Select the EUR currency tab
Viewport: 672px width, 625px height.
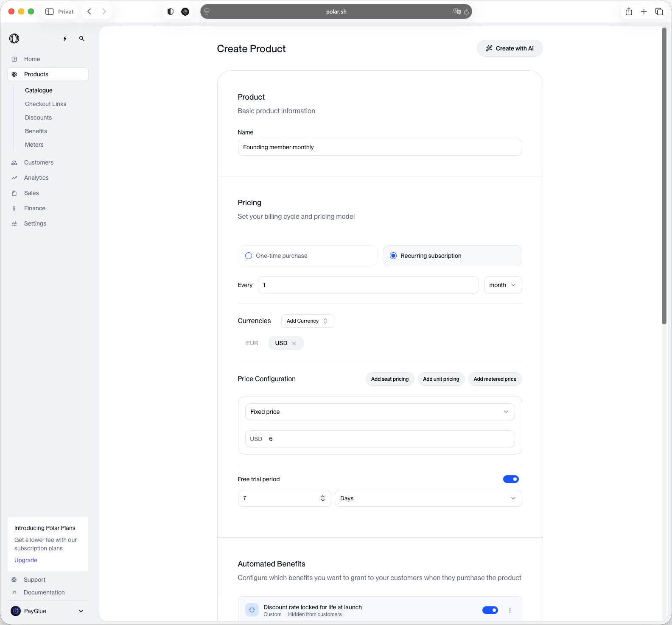[x=252, y=343]
